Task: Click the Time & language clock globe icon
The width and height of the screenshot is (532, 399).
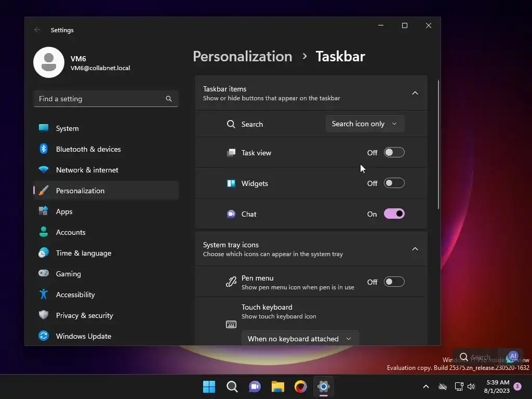Action: tap(44, 252)
